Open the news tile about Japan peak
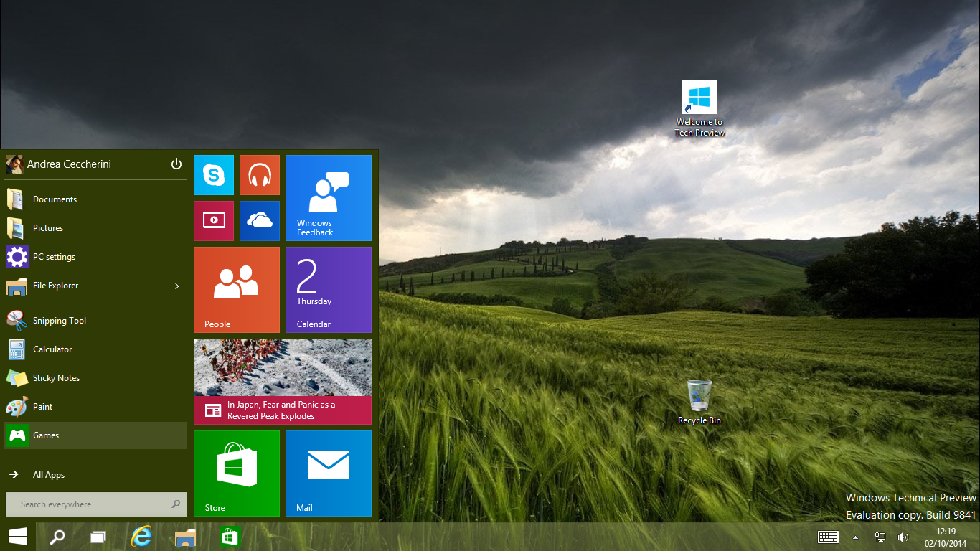The height and width of the screenshot is (551, 980). [x=283, y=382]
